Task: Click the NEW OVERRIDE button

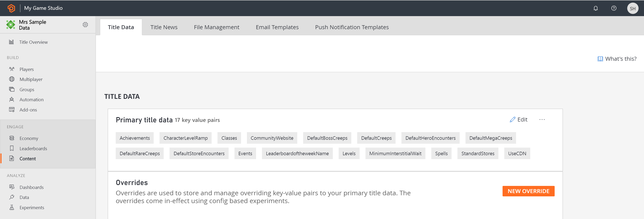Action: pyautogui.click(x=528, y=191)
